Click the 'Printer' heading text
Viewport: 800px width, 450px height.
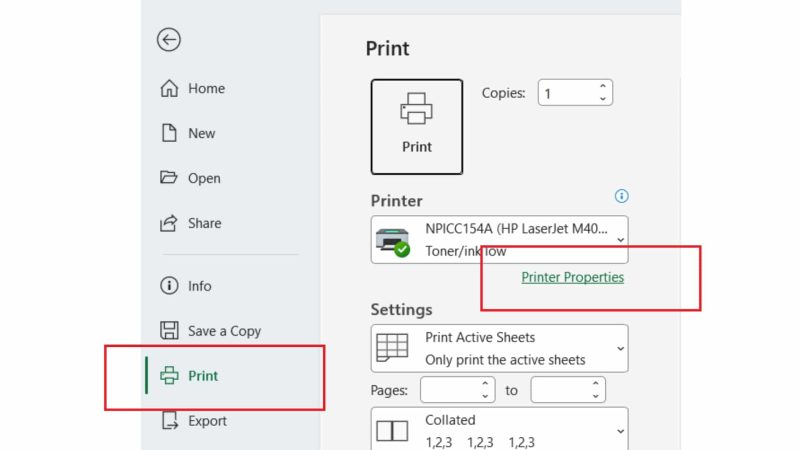tap(396, 201)
